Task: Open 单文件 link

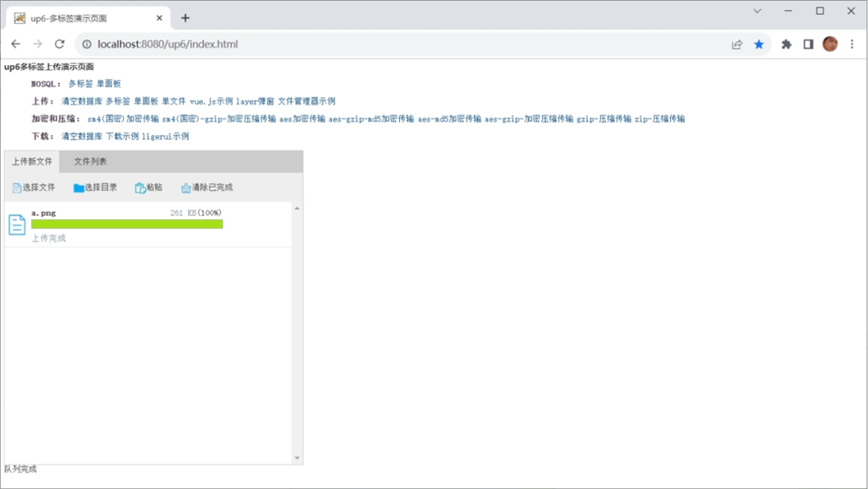Action: click(174, 101)
